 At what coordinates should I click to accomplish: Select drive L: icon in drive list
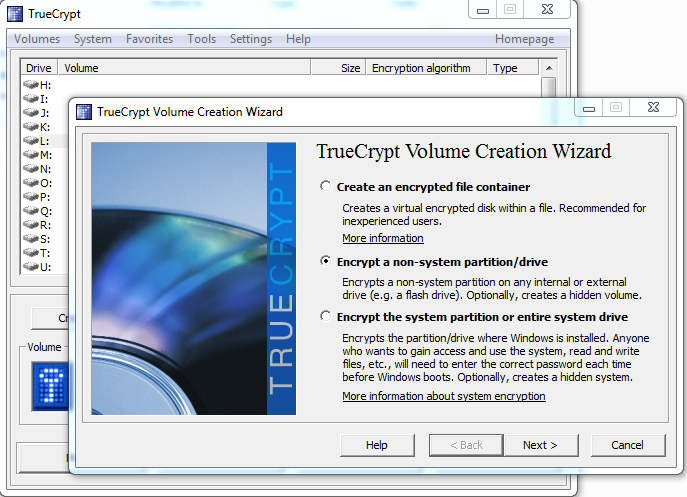pos(31,140)
